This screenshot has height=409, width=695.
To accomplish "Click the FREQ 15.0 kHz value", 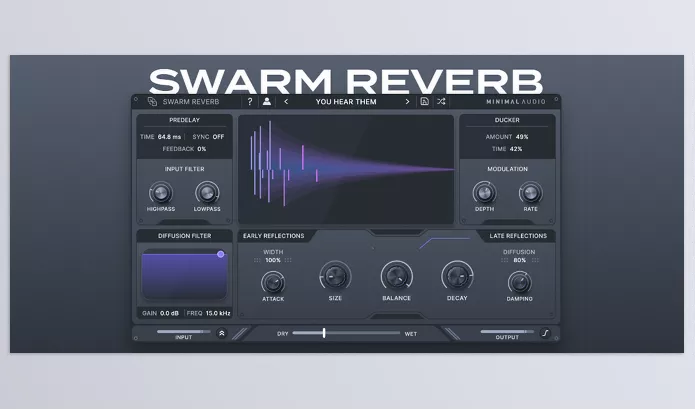I will coord(218,313).
